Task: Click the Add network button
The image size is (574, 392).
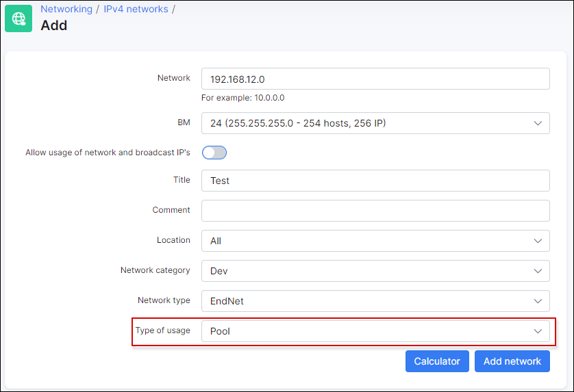Action: [512, 361]
